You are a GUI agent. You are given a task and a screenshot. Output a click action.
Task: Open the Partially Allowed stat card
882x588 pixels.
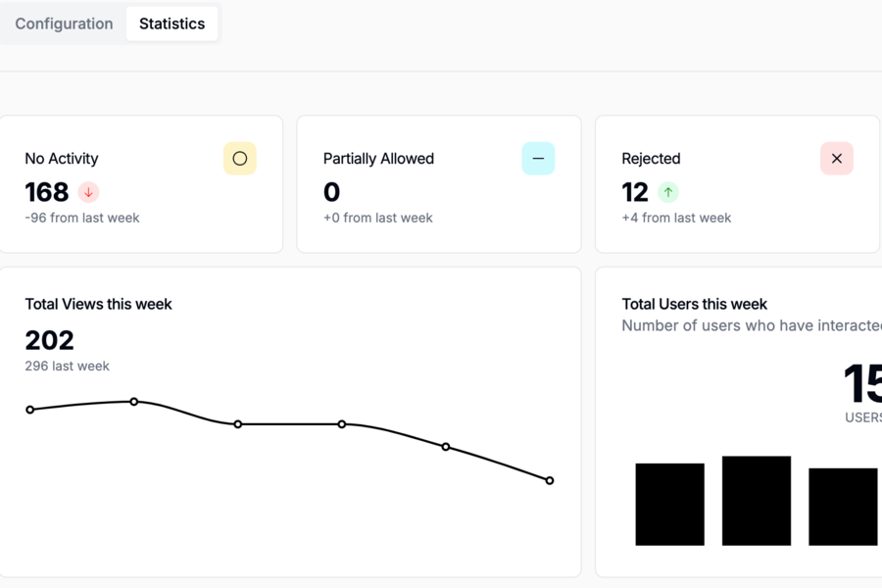[x=439, y=184]
